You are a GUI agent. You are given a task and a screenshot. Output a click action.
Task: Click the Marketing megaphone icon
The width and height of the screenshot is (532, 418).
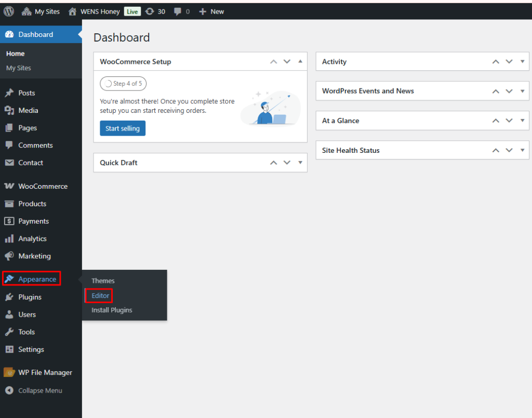coord(9,256)
